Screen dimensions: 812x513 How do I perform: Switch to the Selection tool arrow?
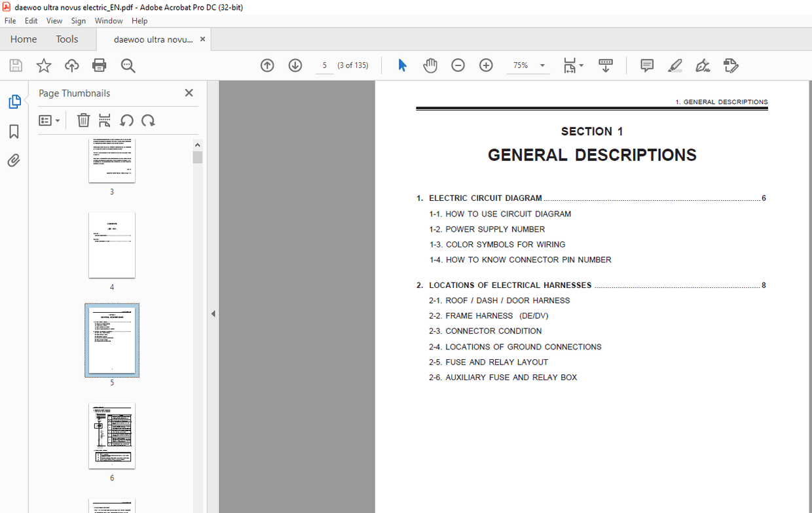[402, 65]
